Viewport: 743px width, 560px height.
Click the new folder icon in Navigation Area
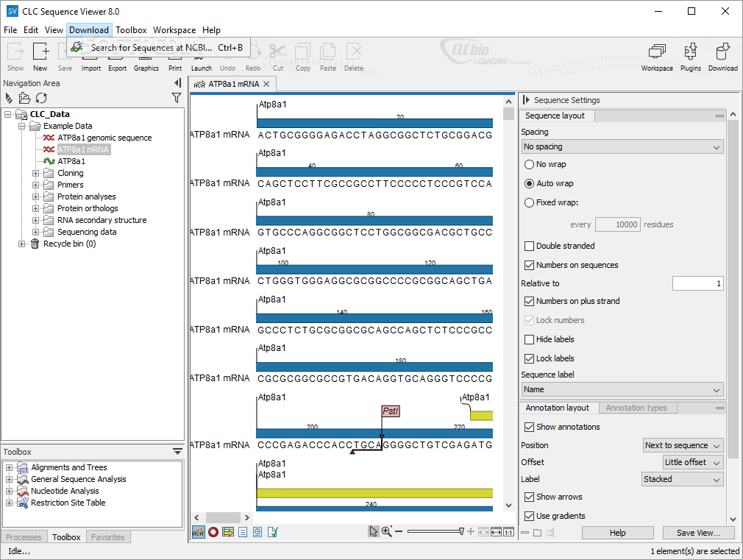[x=24, y=98]
